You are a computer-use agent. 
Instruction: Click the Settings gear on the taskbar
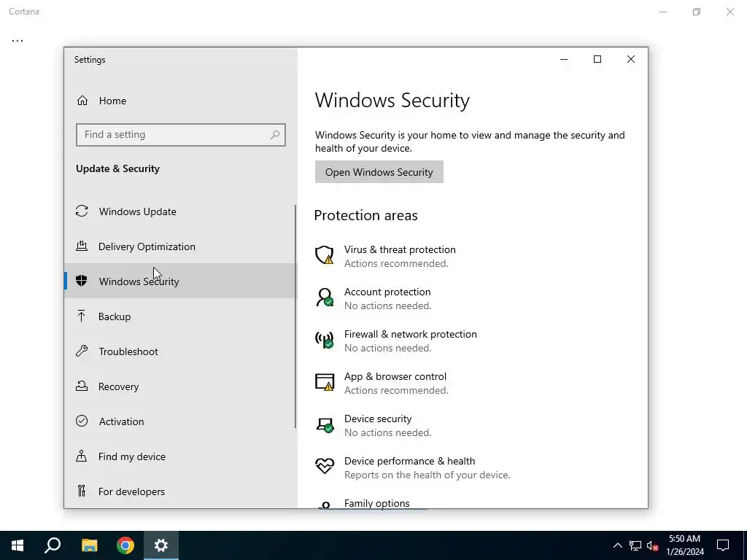(161, 545)
